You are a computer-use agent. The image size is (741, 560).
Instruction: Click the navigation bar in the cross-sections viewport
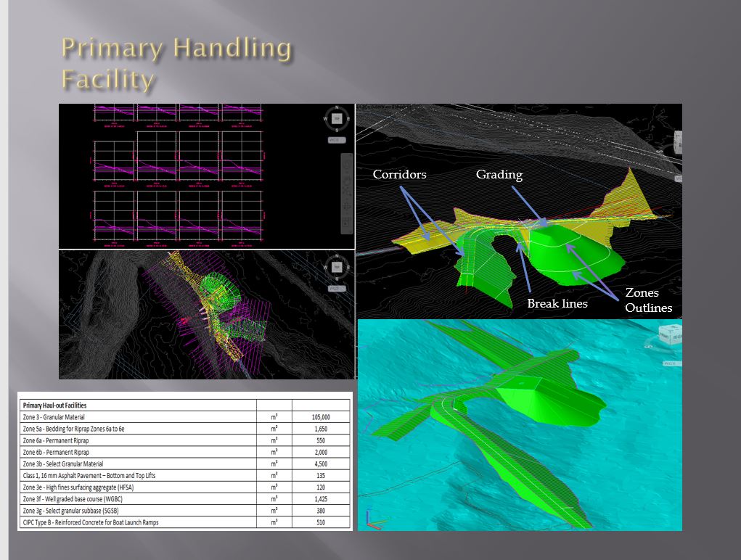pos(347,194)
